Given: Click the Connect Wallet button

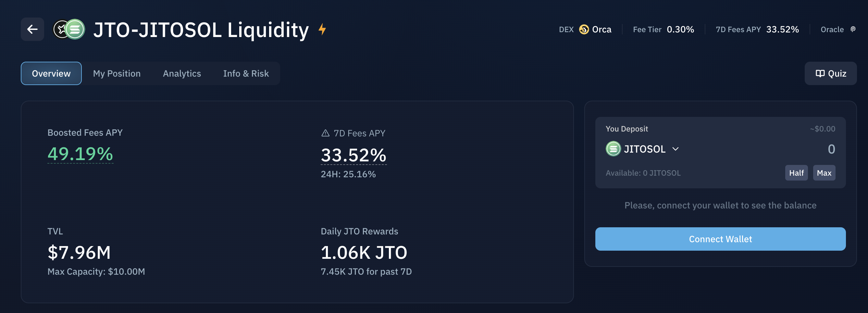Looking at the screenshot, I should coord(720,239).
